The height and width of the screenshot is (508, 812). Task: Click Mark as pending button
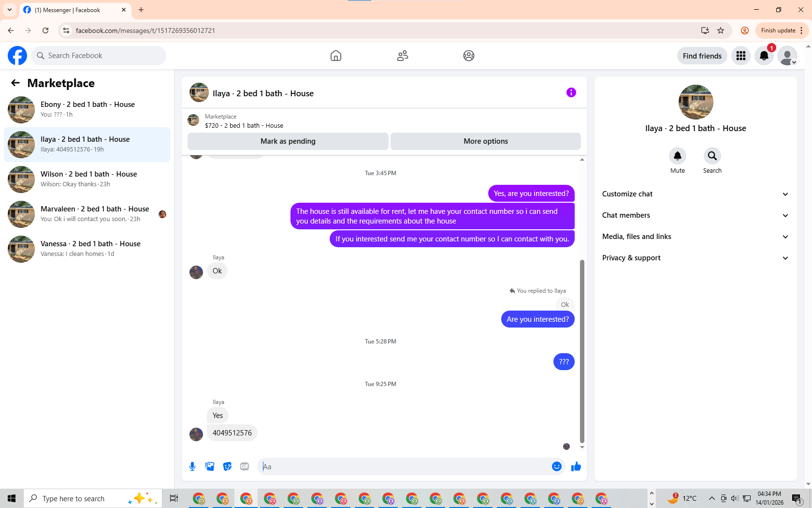[x=288, y=141]
